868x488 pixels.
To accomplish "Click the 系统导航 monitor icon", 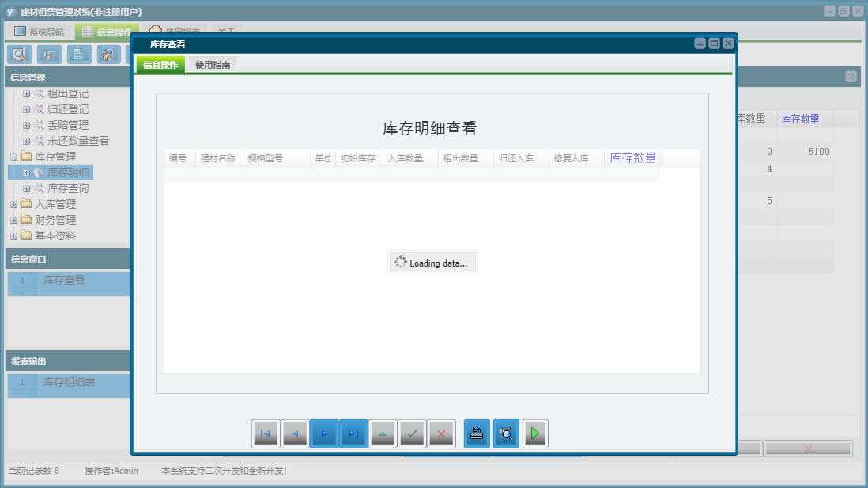I will (x=20, y=31).
